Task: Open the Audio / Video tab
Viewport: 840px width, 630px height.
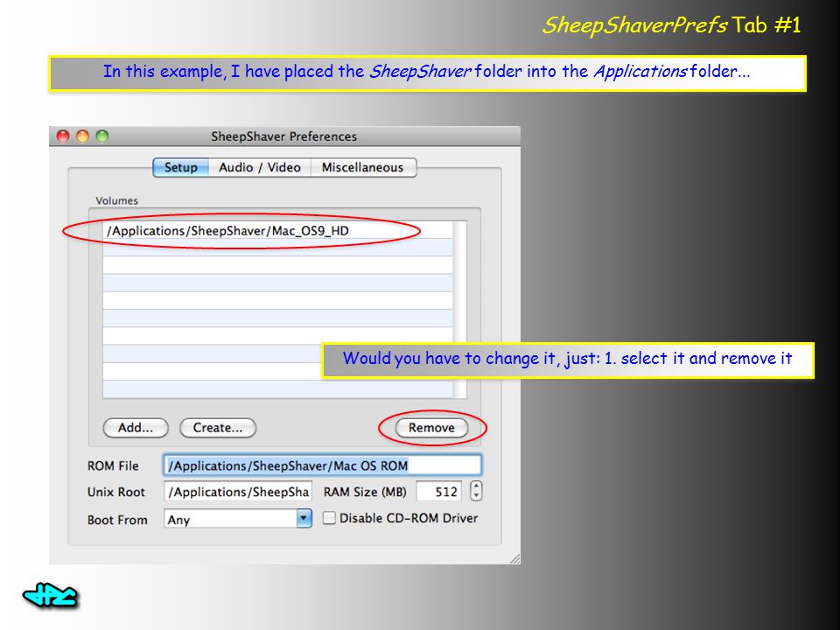Action: (260, 168)
